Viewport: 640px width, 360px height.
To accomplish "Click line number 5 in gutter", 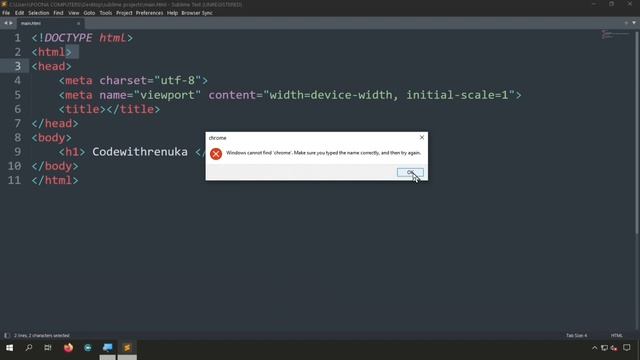I will click(17, 95).
